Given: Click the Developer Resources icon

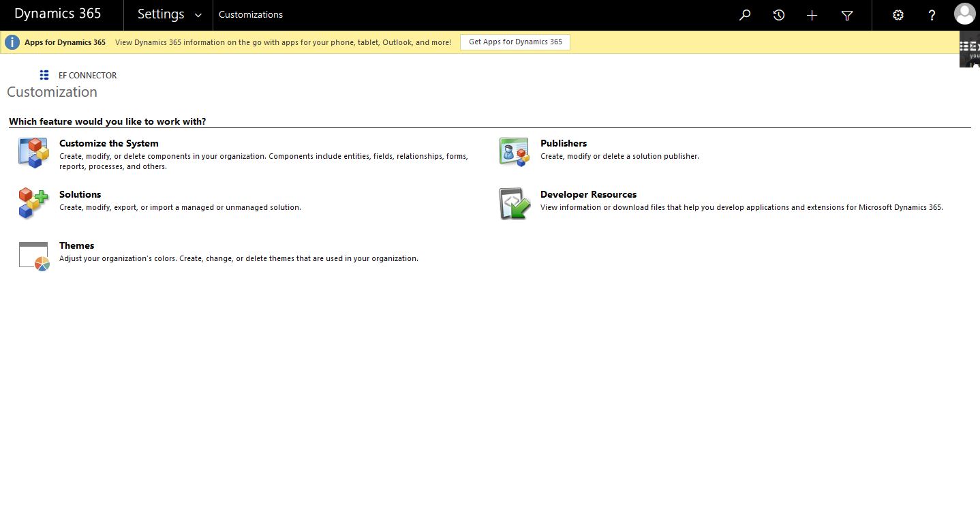Looking at the screenshot, I should [515, 203].
